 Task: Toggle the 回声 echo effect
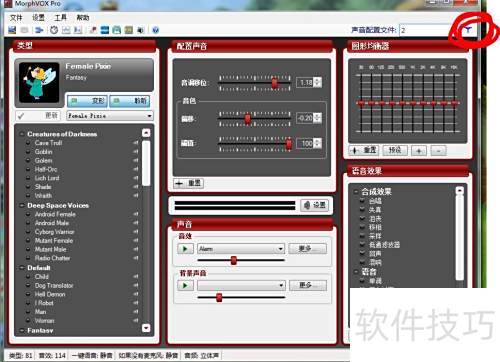click(x=375, y=254)
